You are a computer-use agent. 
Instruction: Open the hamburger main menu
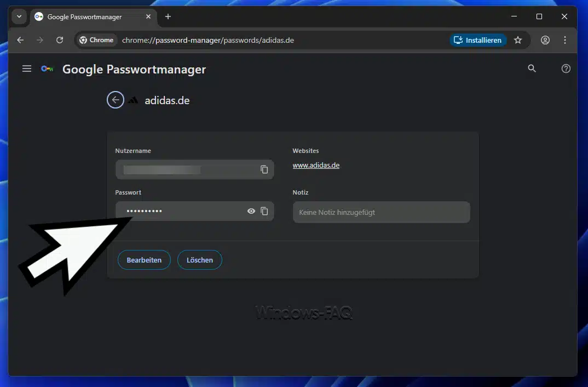coord(26,69)
